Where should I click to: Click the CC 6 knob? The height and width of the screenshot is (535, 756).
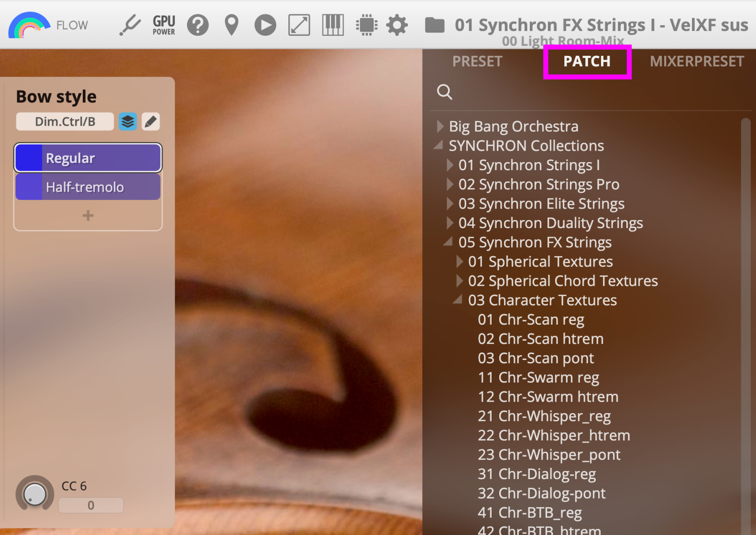(35, 494)
